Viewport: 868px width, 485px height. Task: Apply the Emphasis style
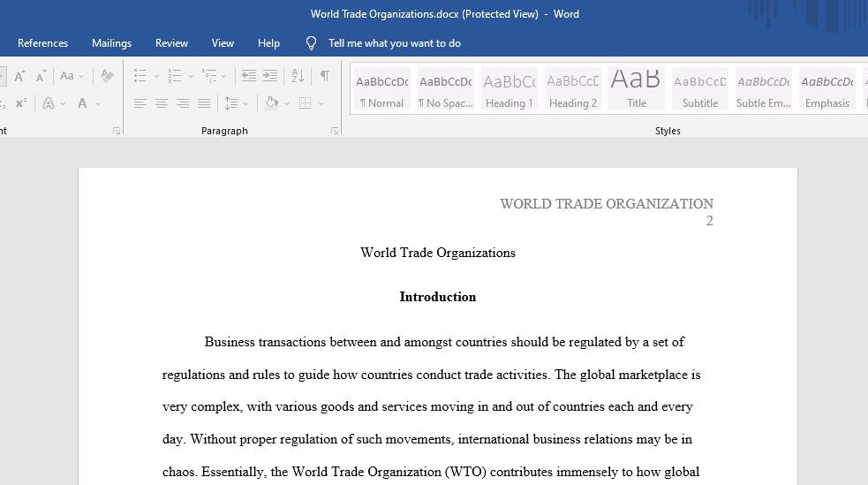[x=827, y=88]
